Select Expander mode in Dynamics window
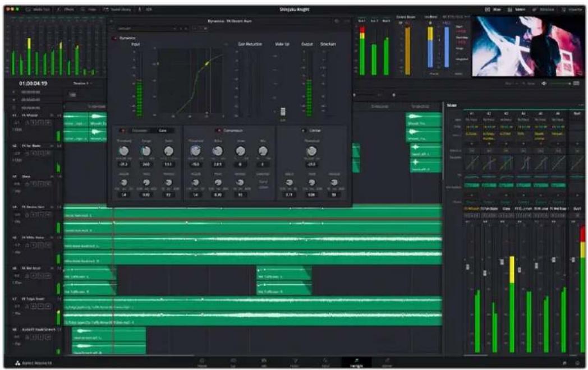 140,131
